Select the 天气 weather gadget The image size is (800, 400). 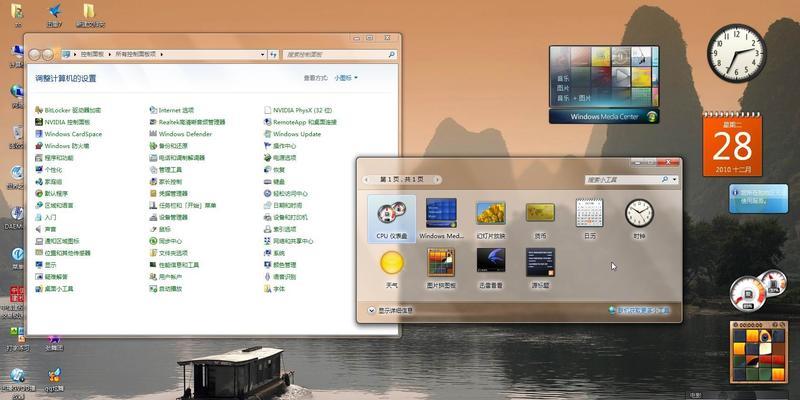click(392, 269)
